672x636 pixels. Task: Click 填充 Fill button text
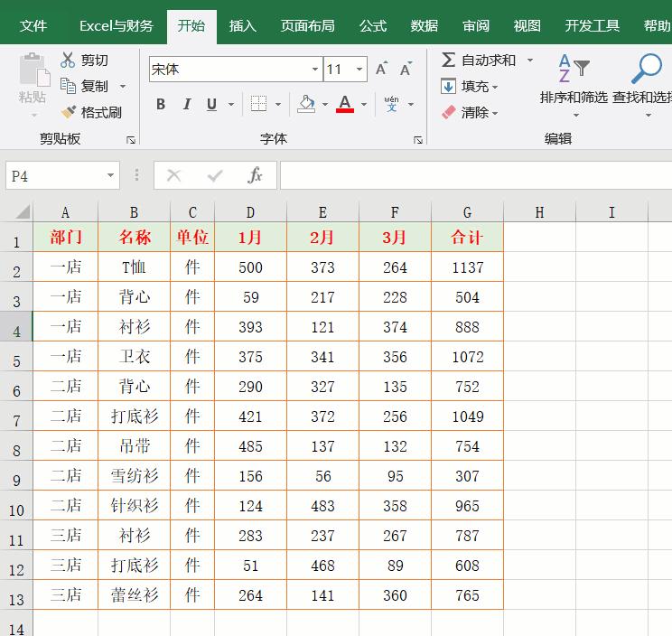[x=475, y=87]
